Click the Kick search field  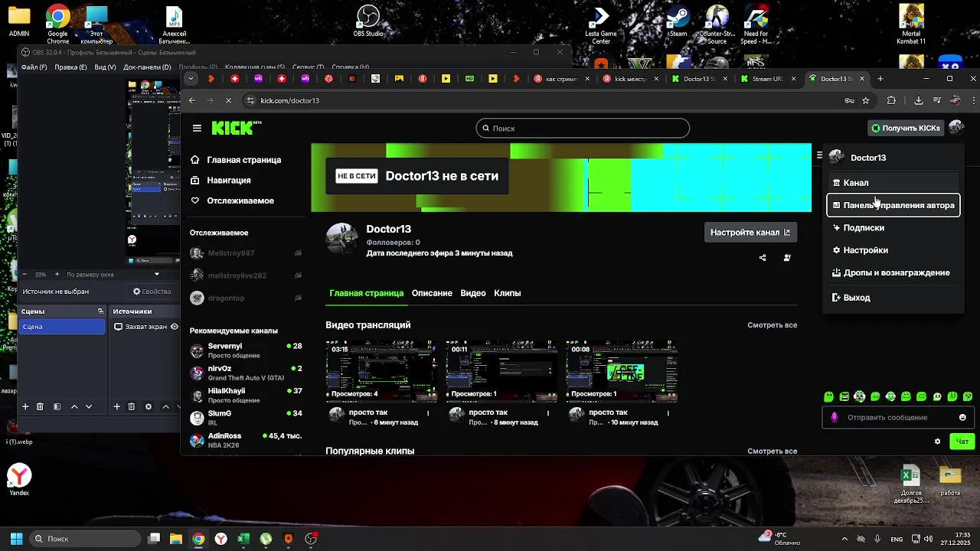(583, 129)
